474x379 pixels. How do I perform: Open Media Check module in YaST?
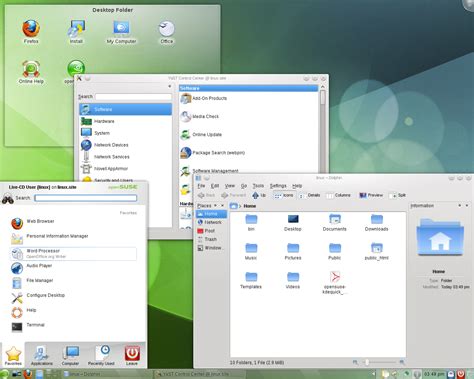(x=200, y=116)
